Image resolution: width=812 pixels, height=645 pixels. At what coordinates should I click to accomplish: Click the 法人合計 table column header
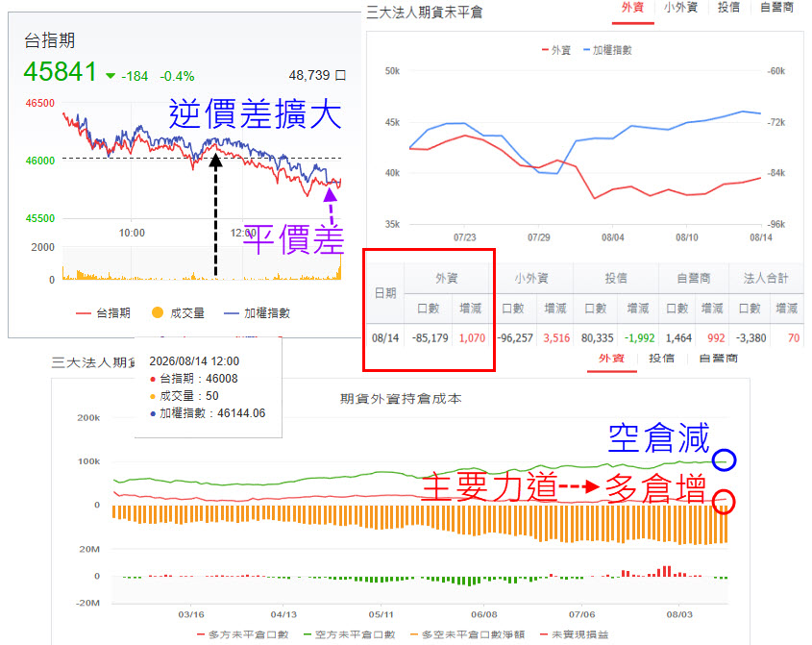tap(766, 278)
